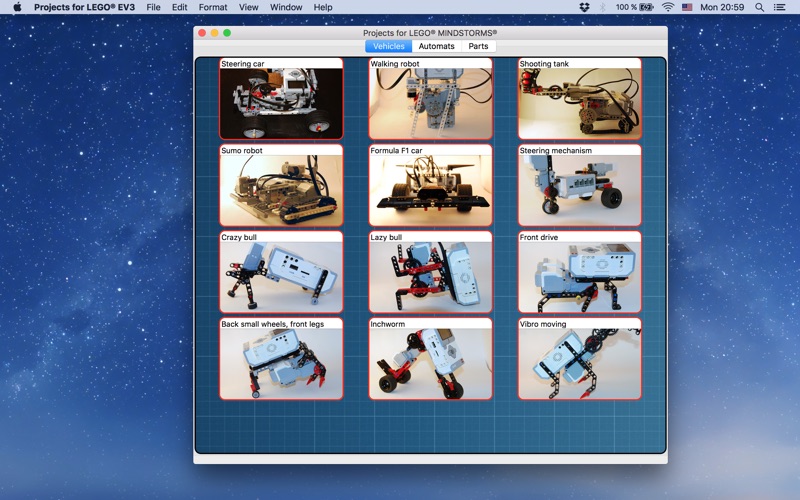
Task: Open the Wi-Fi status menu
Action: coord(667,7)
